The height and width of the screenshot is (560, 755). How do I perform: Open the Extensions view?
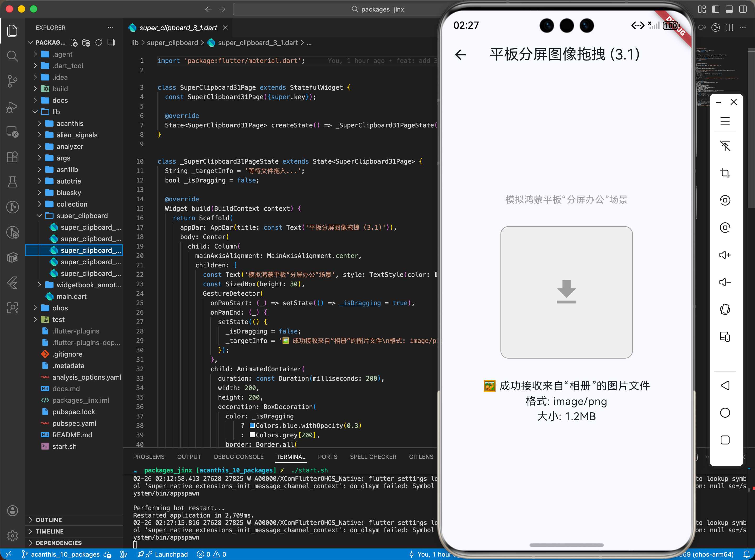[13, 157]
